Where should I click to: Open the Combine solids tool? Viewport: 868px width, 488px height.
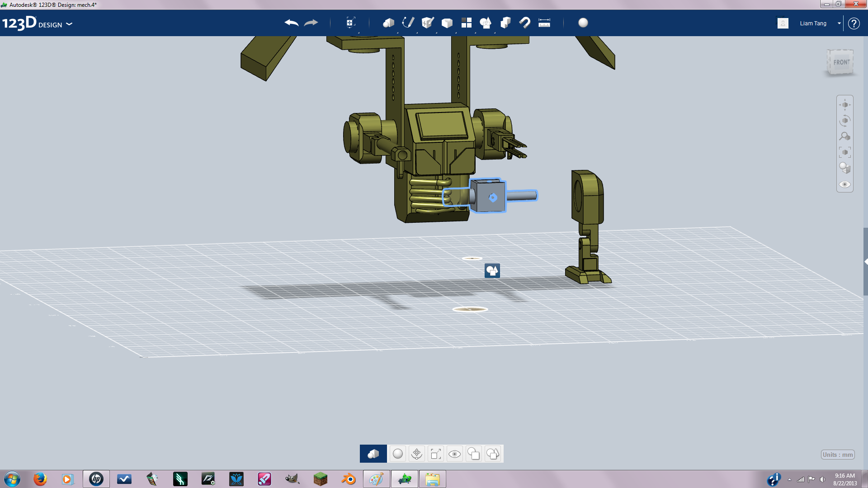click(x=505, y=23)
